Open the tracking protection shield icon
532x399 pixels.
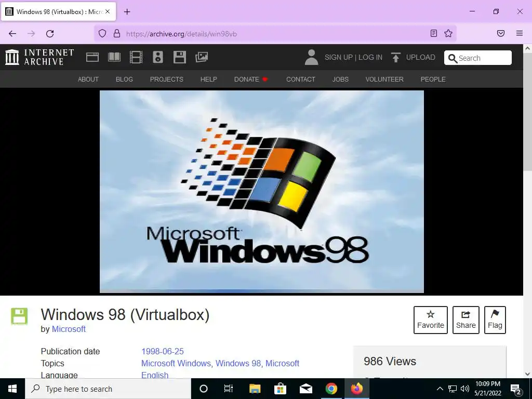102,33
